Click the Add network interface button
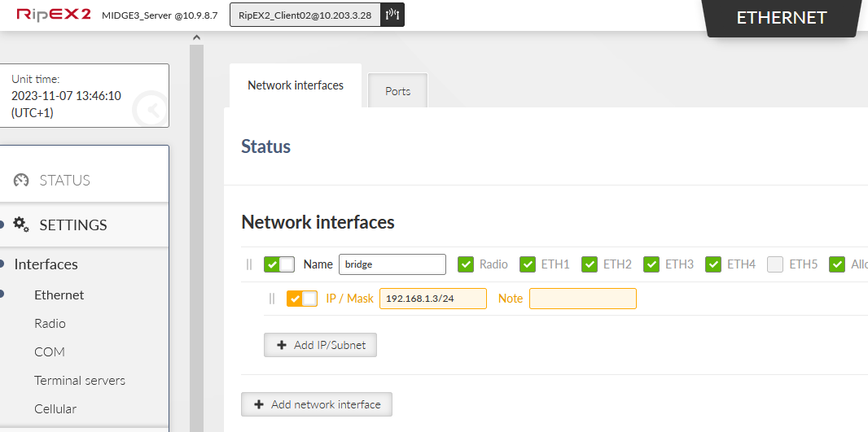 (317, 404)
